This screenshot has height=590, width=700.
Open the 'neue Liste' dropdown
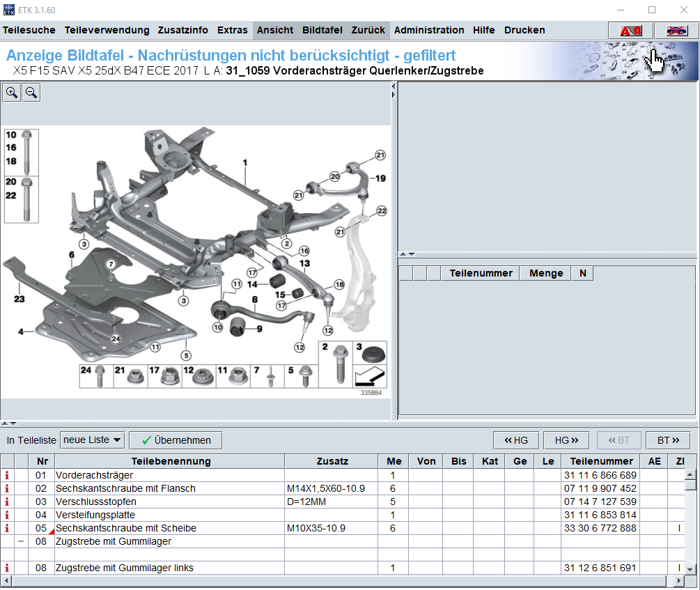point(92,440)
